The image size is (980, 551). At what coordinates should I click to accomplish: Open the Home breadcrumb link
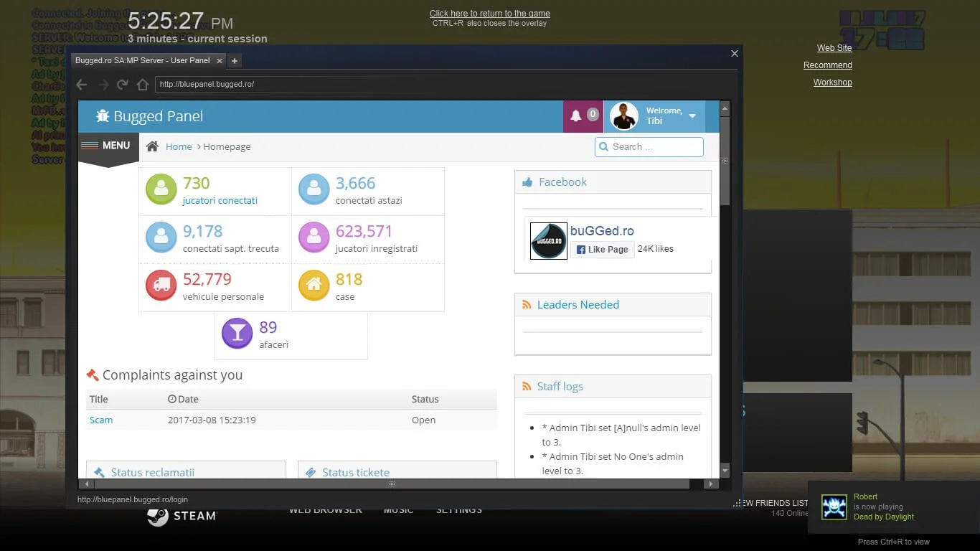point(179,146)
